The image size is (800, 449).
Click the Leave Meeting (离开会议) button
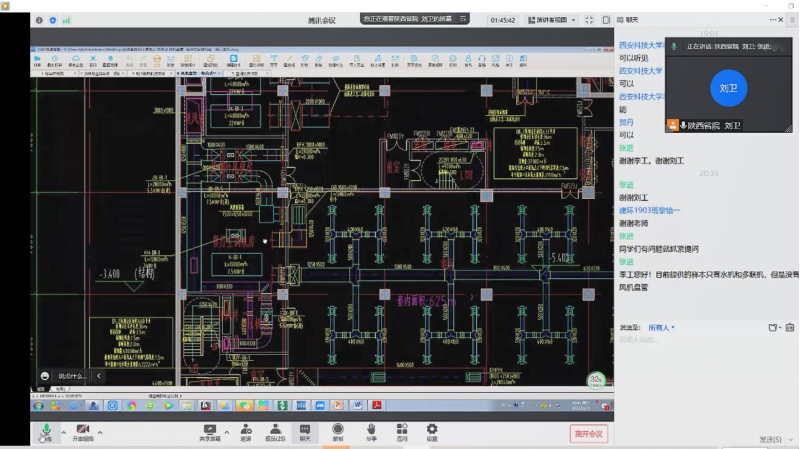pos(589,433)
